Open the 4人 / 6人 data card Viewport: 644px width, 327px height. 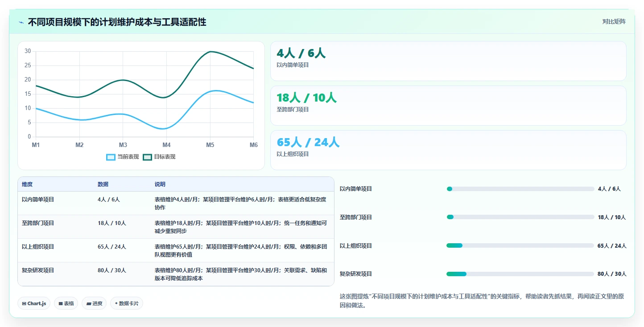pos(448,61)
